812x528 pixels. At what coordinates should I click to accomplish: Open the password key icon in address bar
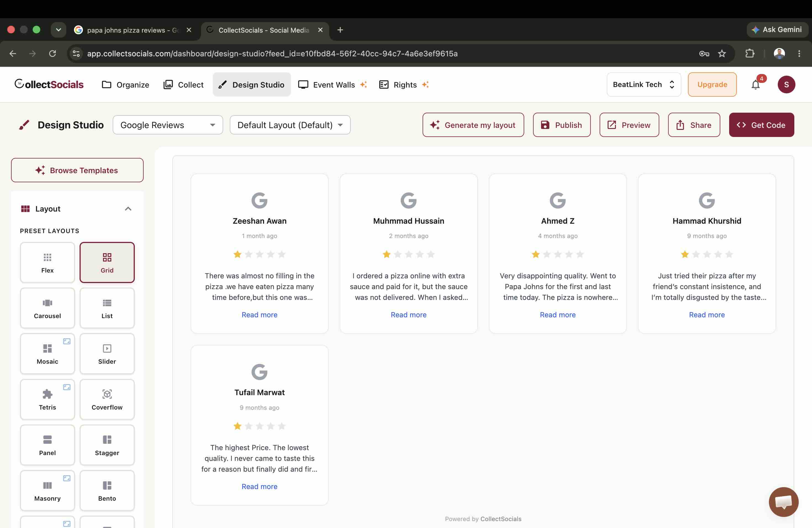point(704,54)
